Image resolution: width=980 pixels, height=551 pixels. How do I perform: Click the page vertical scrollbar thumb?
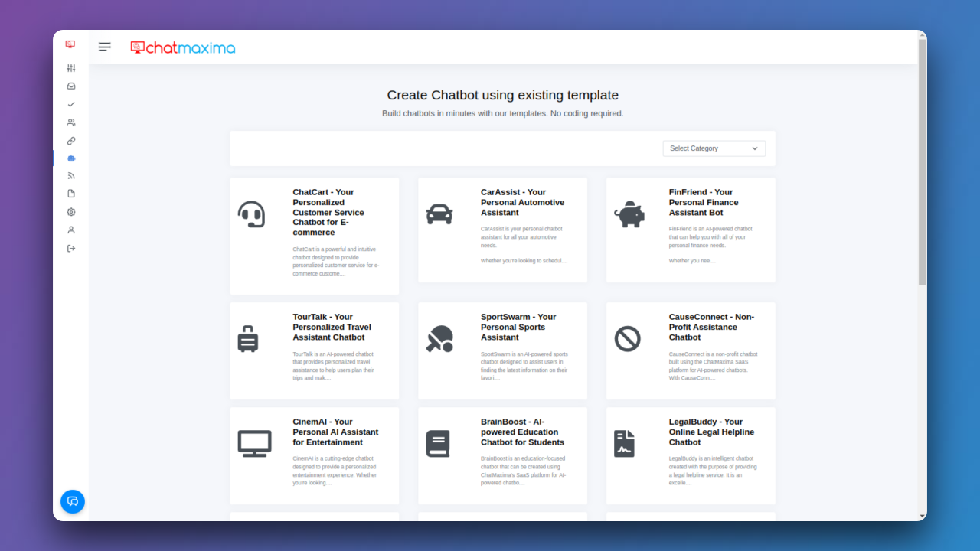(923, 161)
